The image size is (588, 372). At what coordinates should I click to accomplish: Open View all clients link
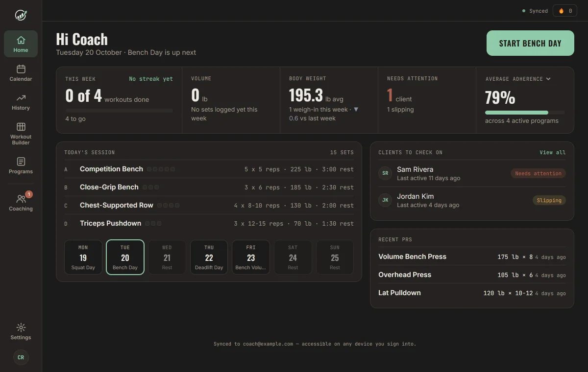(553, 152)
